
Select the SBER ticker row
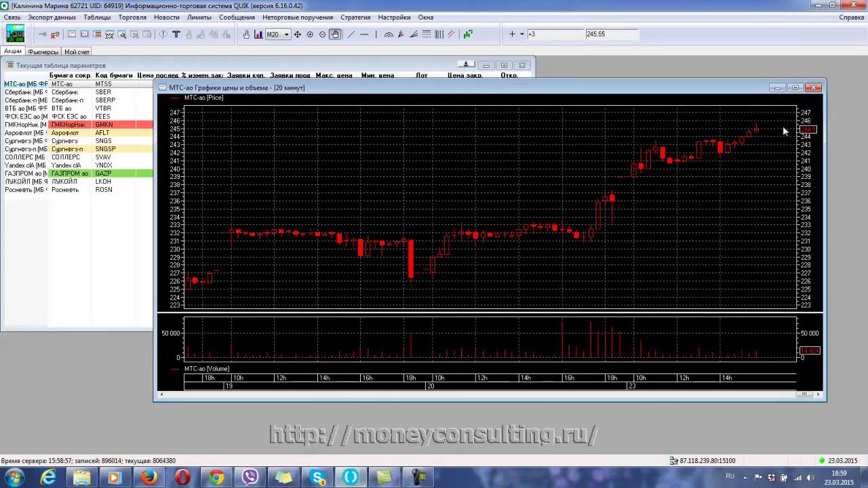click(77, 92)
